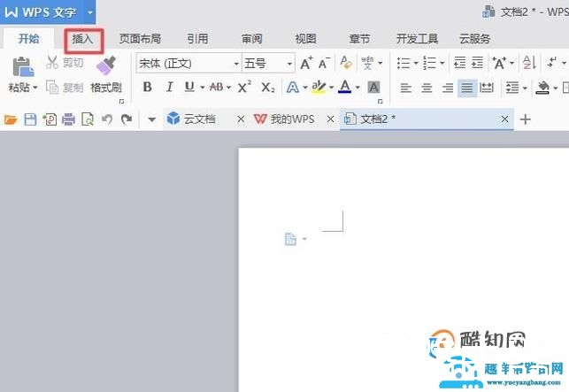569x392 pixels.
Task: Click the 复制 copy icon
Action: tap(52, 87)
